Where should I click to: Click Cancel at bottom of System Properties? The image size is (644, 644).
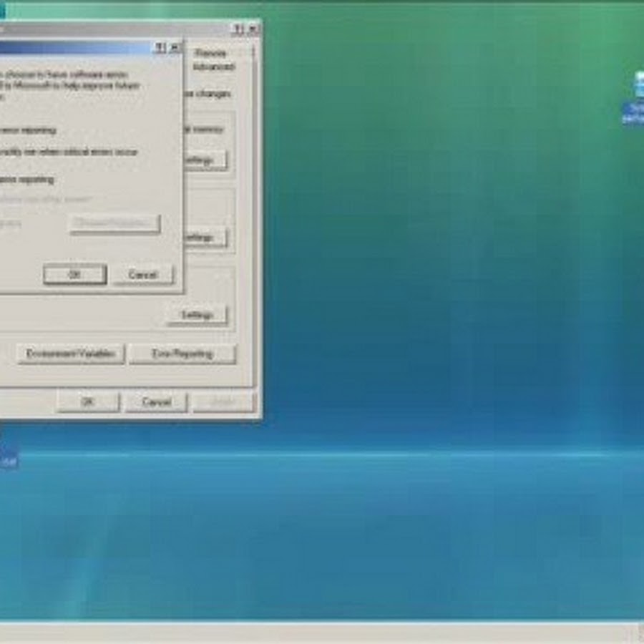pyautogui.click(x=156, y=402)
